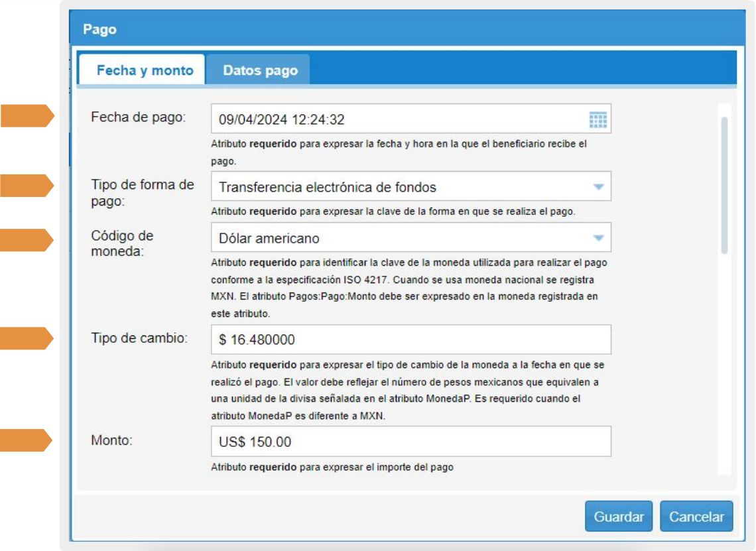Click the orange arrow pointing to Tipo de cambio
This screenshot has width=756, height=551.
[x=27, y=338]
